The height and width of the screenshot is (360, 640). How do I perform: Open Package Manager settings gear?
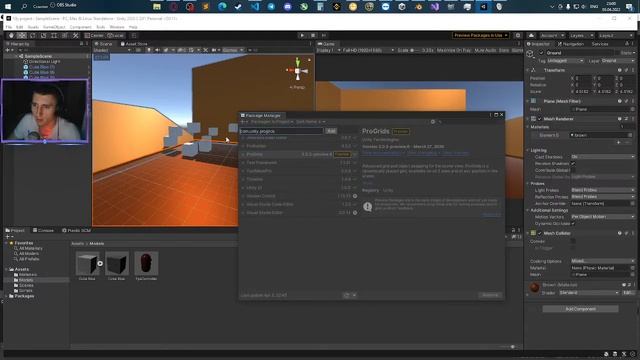coord(433,122)
